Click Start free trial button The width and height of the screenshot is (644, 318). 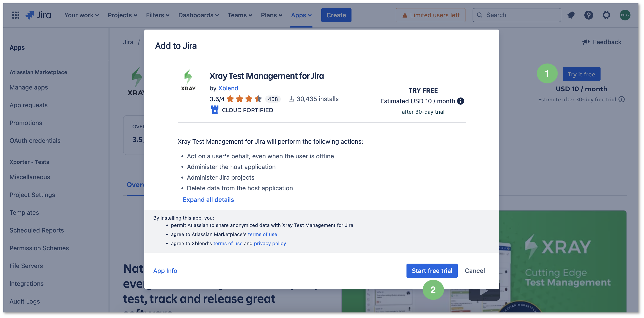(432, 270)
